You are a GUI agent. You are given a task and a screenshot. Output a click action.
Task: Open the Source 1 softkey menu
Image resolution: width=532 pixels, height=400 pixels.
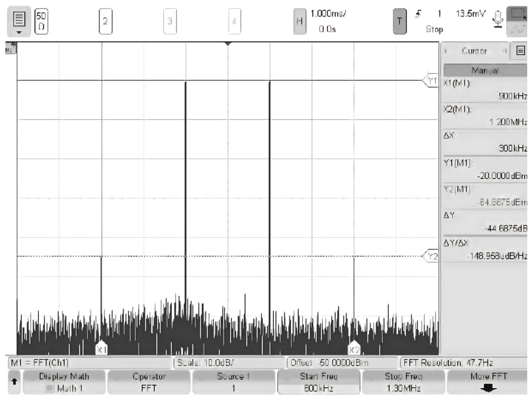tap(233, 382)
